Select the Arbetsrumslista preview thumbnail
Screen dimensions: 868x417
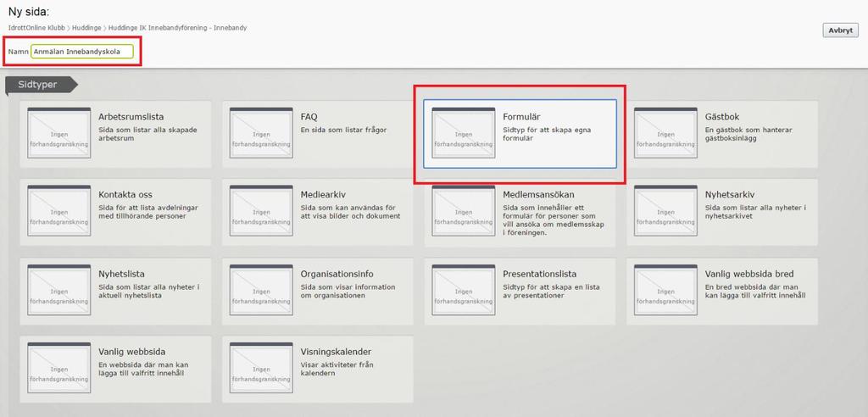coord(58,133)
